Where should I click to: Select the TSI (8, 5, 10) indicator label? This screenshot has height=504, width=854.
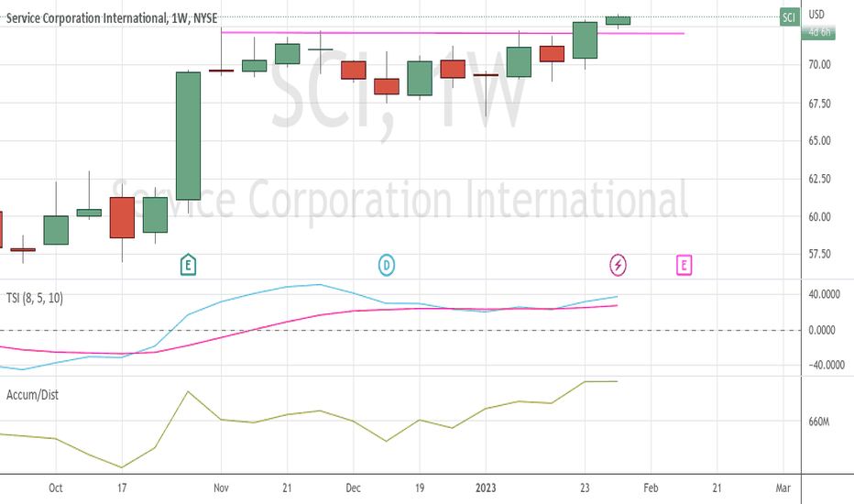click(x=34, y=298)
